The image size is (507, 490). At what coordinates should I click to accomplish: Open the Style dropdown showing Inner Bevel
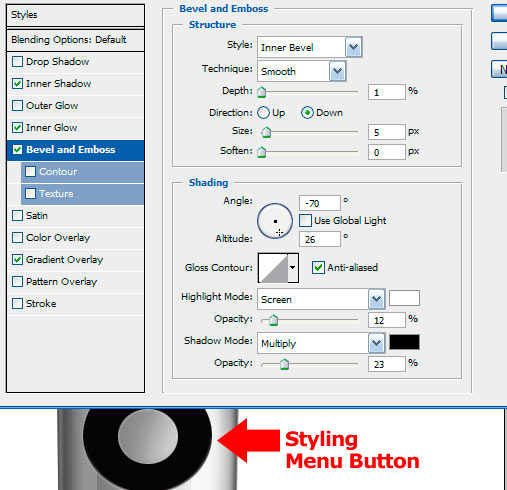[x=310, y=47]
